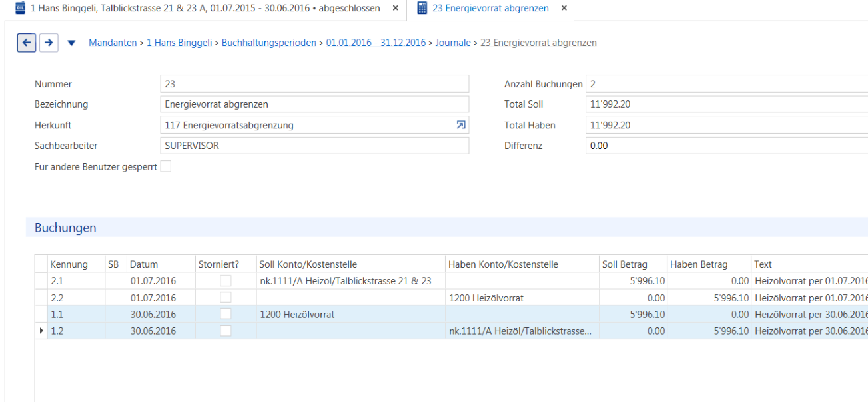Sort by the Haben Konto/Kostenstelle column header
This screenshot has width=868, height=402.
(522, 264)
